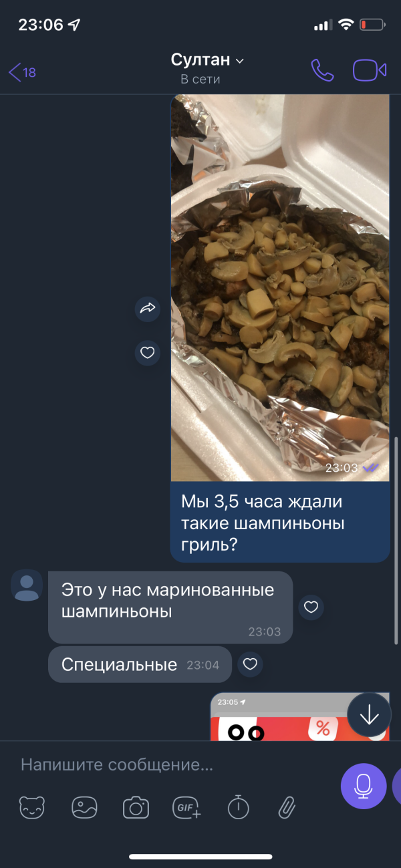Forward the mushroom photo with share arrow

click(x=148, y=308)
